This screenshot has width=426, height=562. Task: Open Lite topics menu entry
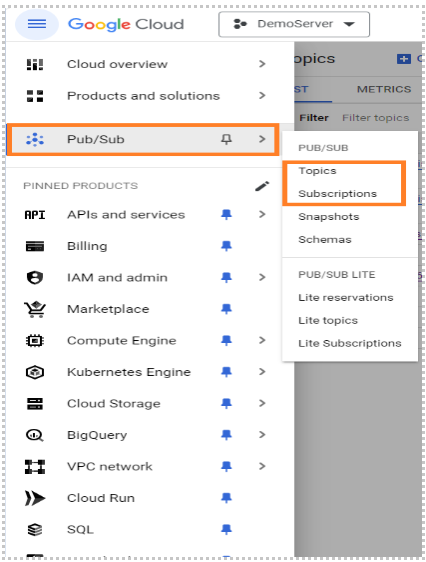pyautogui.click(x=328, y=320)
